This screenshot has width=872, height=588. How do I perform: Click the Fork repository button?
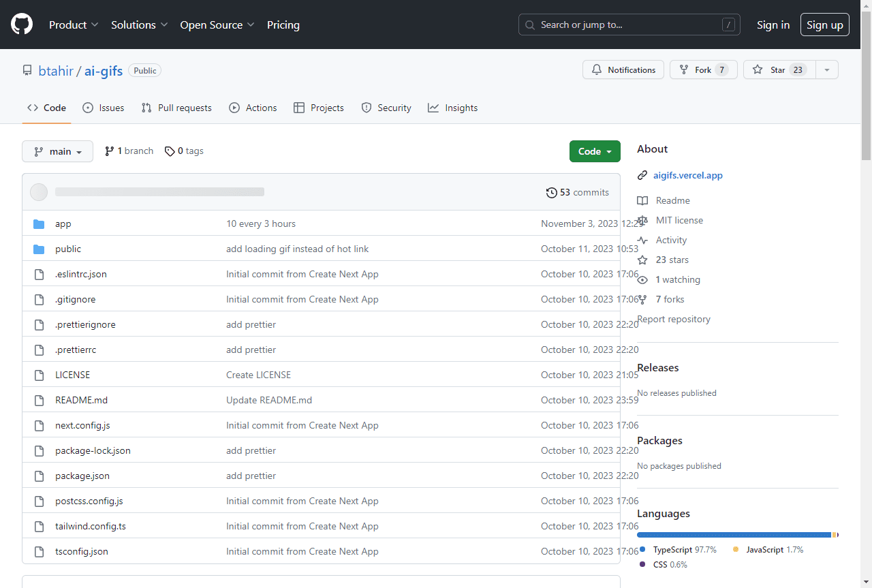coord(703,70)
